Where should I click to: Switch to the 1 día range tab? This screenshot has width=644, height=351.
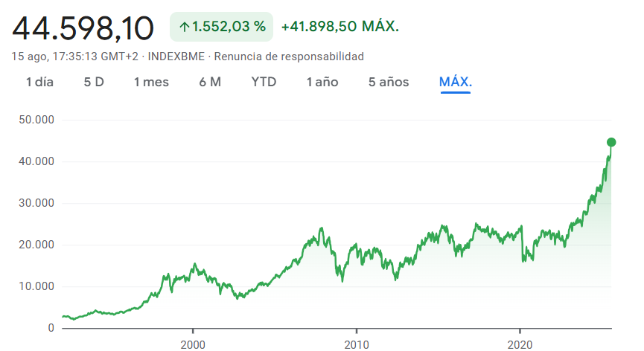[39, 82]
